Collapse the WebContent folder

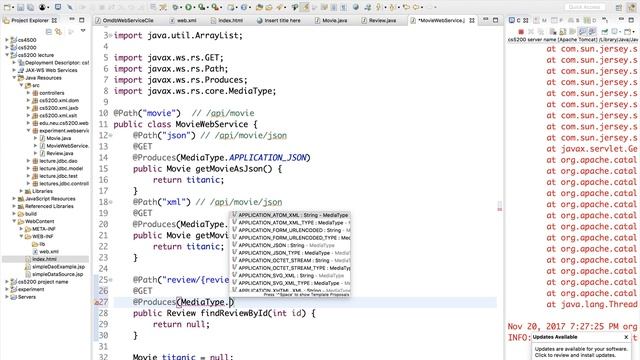point(14,221)
